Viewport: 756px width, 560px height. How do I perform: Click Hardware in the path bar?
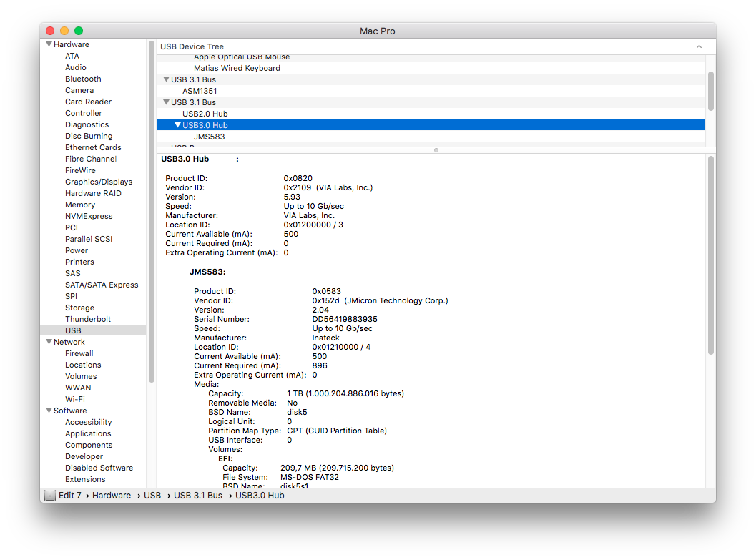[x=112, y=496]
